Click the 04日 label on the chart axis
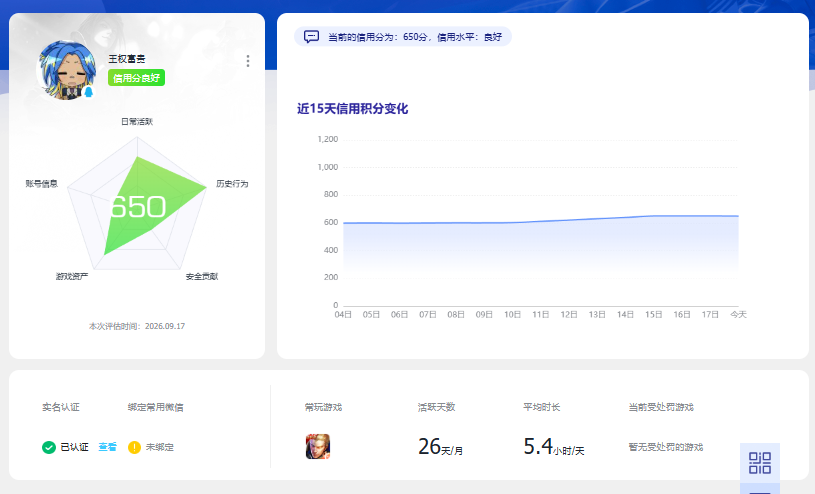The width and height of the screenshot is (815, 494). pyautogui.click(x=343, y=315)
